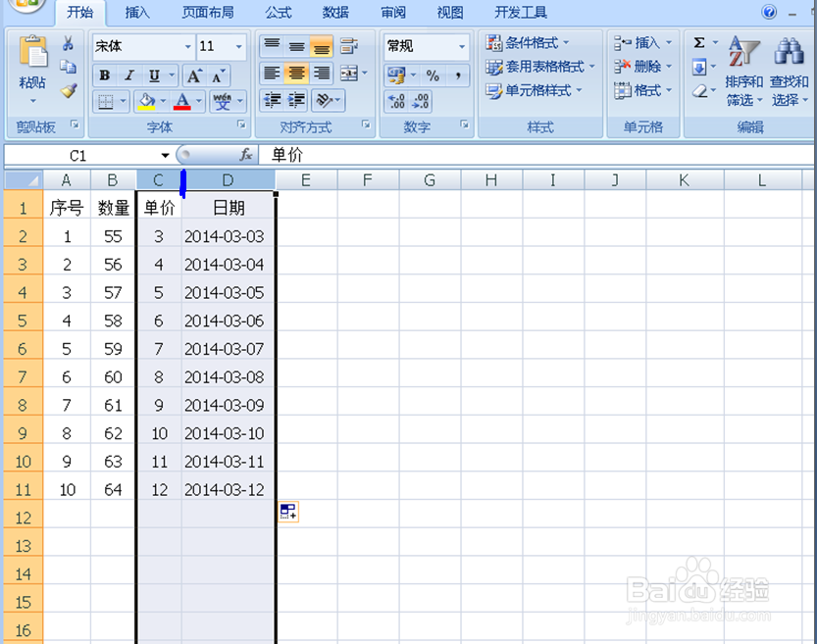The height and width of the screenshot is (644, 817).
Task: Click the Paste clipboard icon
Action: [x=32, y=51]
